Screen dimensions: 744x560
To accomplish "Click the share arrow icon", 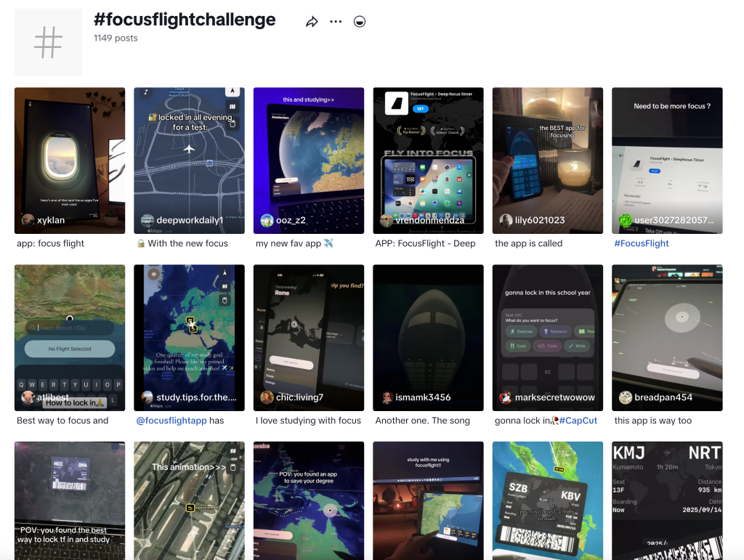I will (x=312, y=22).
